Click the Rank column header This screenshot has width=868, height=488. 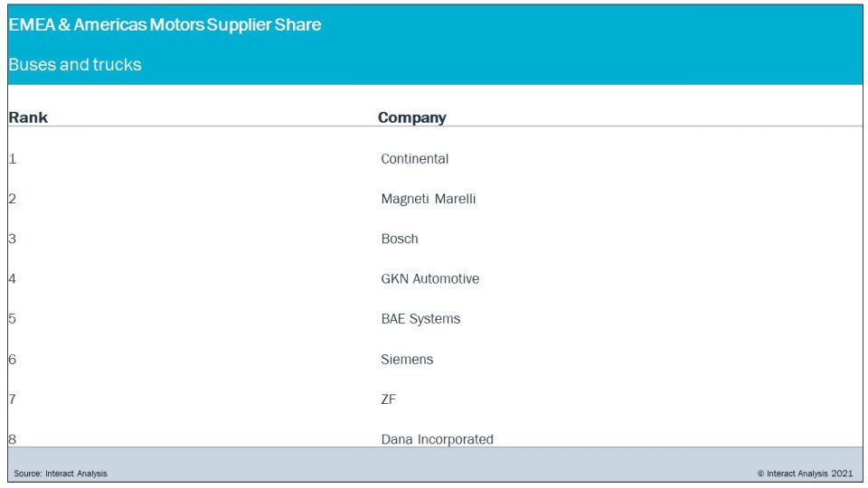(28, 117)
